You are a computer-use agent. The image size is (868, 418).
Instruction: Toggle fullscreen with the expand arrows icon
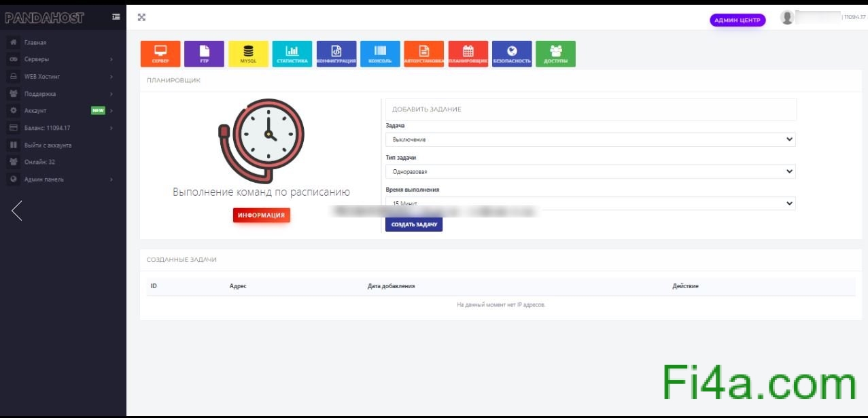tap(141, 18)
